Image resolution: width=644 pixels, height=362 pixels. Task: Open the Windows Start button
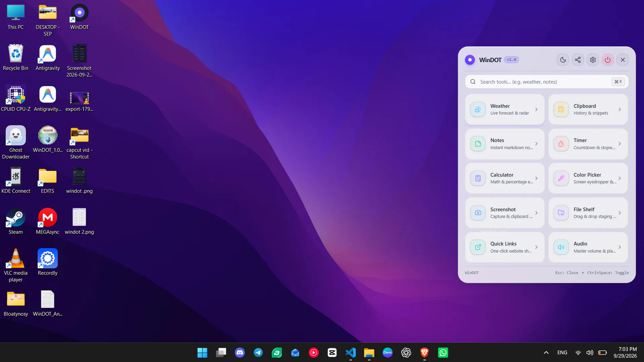pyautogui.click(x=202, y=353)
